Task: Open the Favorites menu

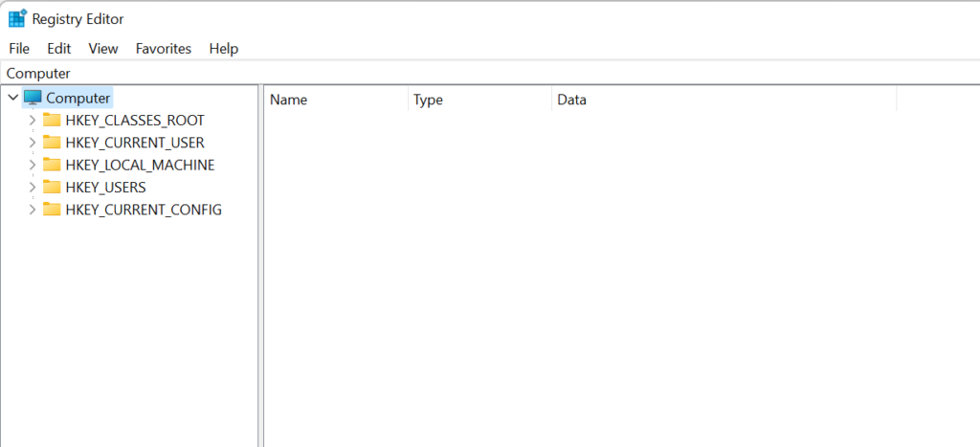Action: tap(164, 48)
